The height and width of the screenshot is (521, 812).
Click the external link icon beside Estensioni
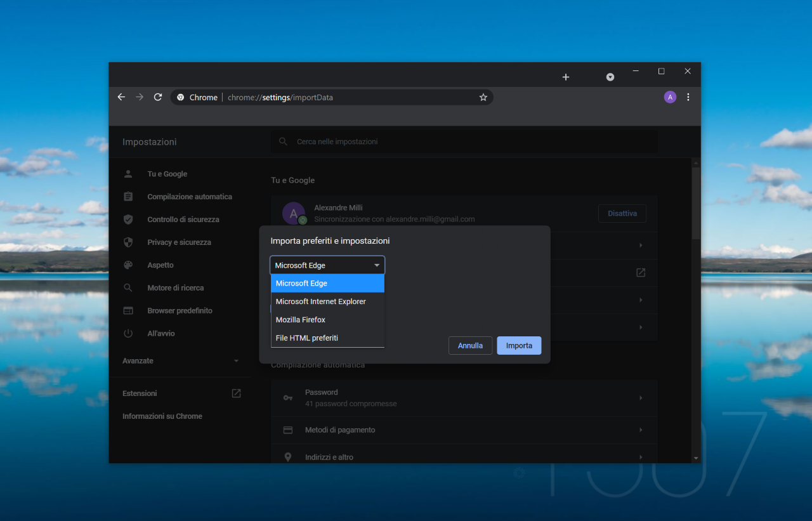coord(236,393)
